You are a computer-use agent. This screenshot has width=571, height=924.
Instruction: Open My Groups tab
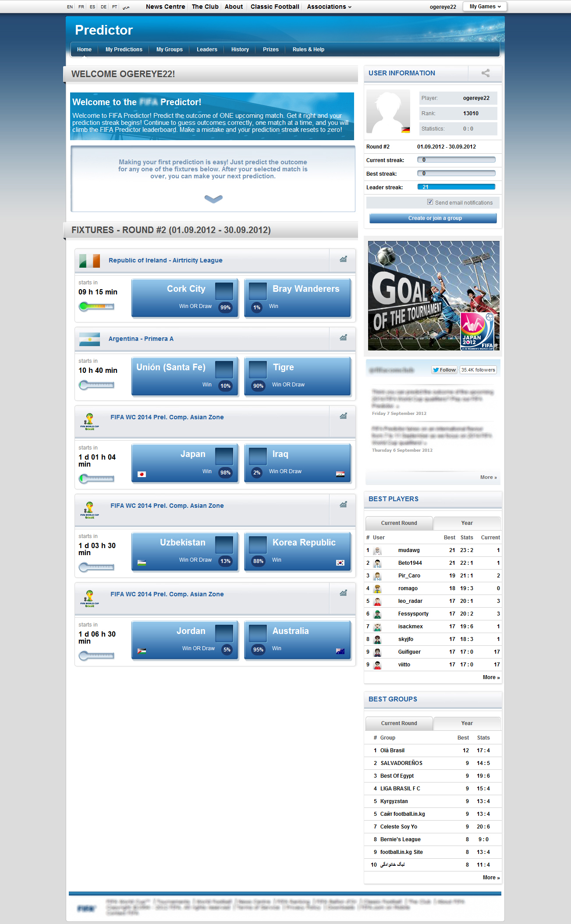click(x=170, y=50)
